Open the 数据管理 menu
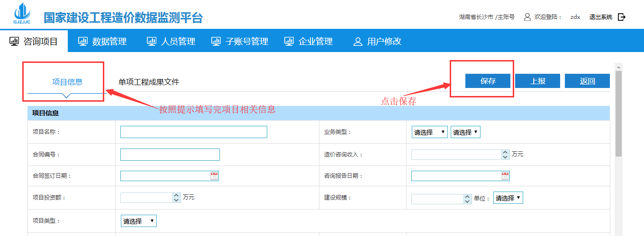Image resolution: width=644 pixels, height=236 pixels. pyautogui.click(x=102, y=42)
